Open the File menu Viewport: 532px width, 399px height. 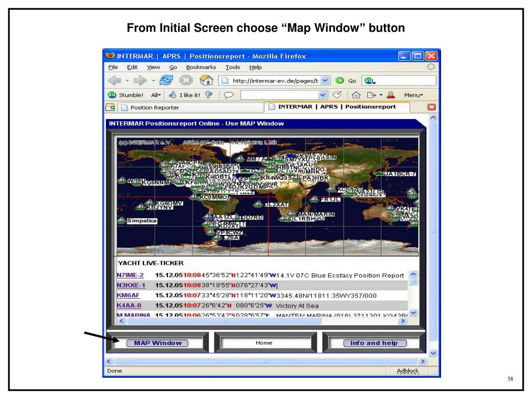click(x=113, y=67)
